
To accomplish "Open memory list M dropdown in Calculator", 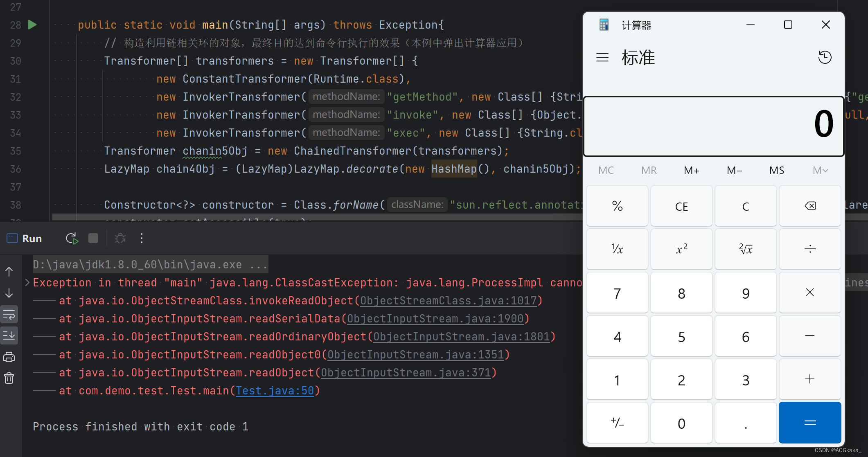I will [821, 170].
